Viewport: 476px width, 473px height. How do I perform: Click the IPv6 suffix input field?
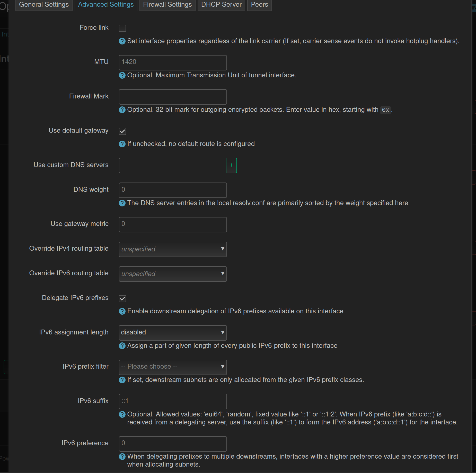[173, 401]
